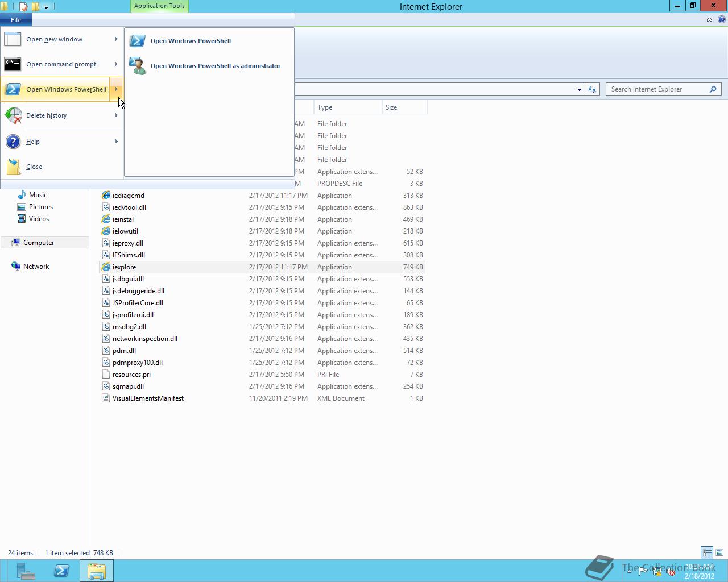Screen dimensions: 728x582
Task: Open Server Manager from the taskbar
Action: click(x=26, y=571)
